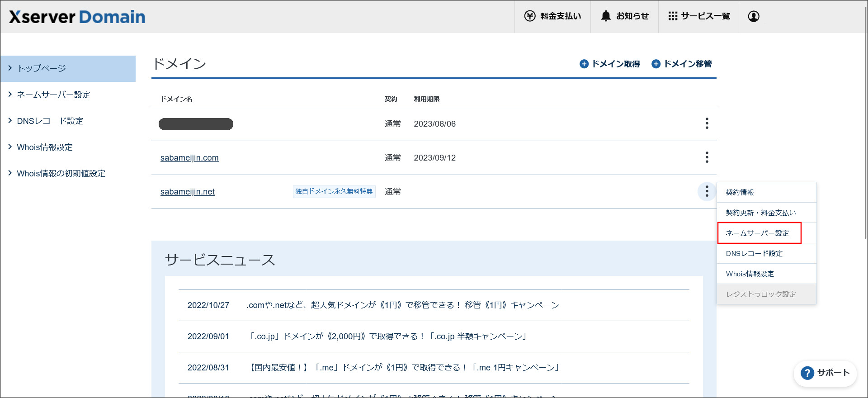This screenshot has width=868, height=398.
Task: Open the service list grid icon
Action: point(673,16)
